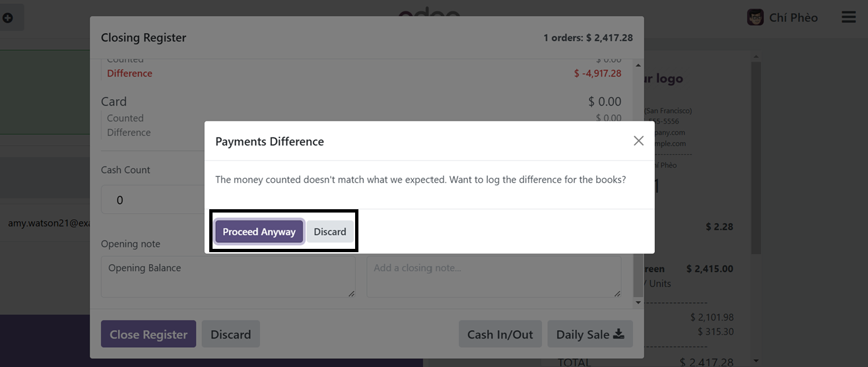Click the receipt panel scrollbar thumb

pyautogui.click(x=756, y=158)
